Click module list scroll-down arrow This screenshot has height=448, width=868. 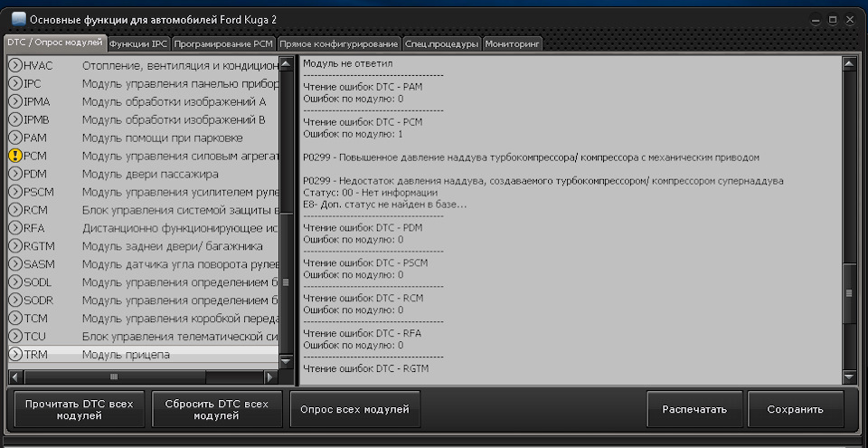point(286,361)
